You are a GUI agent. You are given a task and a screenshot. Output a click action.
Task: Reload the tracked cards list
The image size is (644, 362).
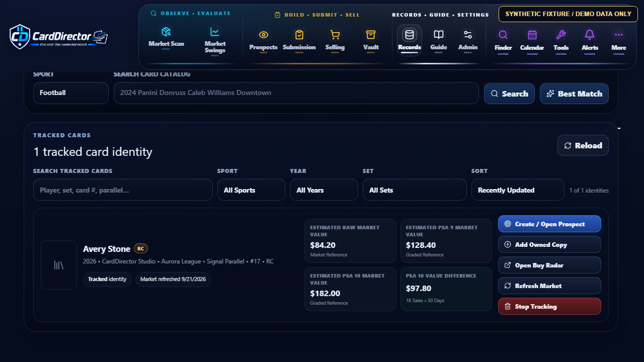click(x=583, y=145)
